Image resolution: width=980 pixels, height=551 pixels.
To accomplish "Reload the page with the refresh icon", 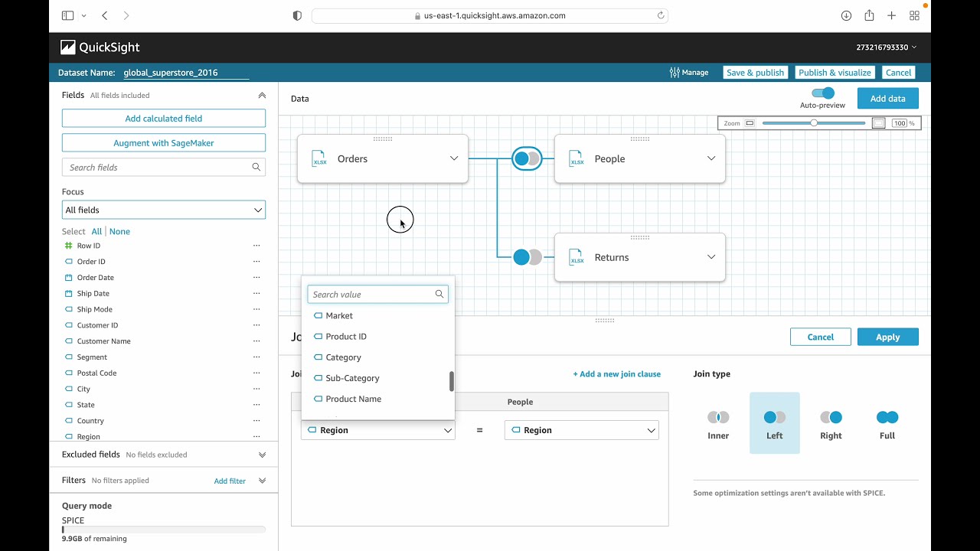I will click(661, 15).
